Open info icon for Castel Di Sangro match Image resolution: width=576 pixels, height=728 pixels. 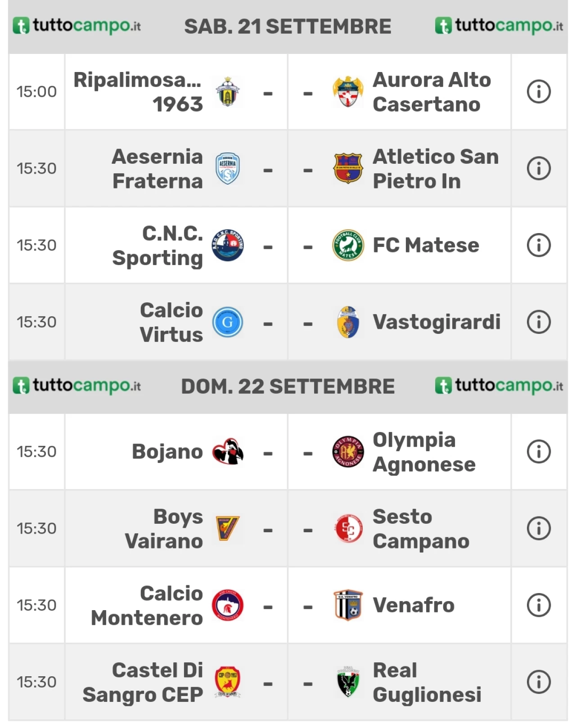tap(539, 682)
